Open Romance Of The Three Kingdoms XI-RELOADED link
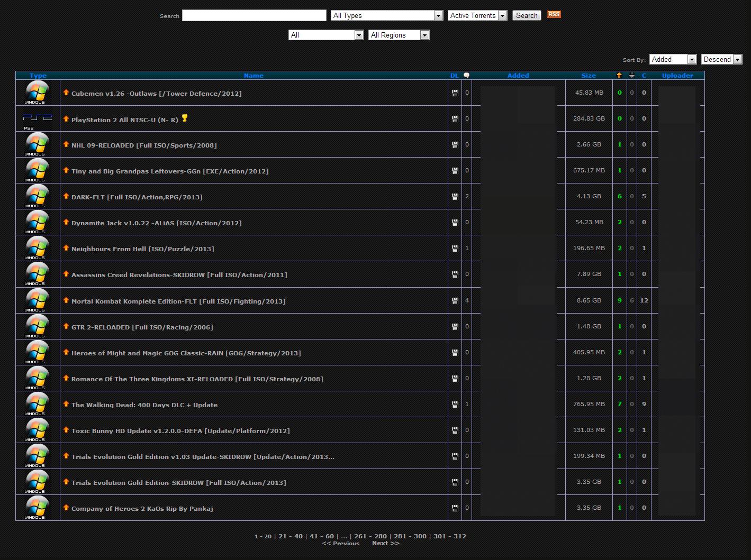 tap(197, 379)
